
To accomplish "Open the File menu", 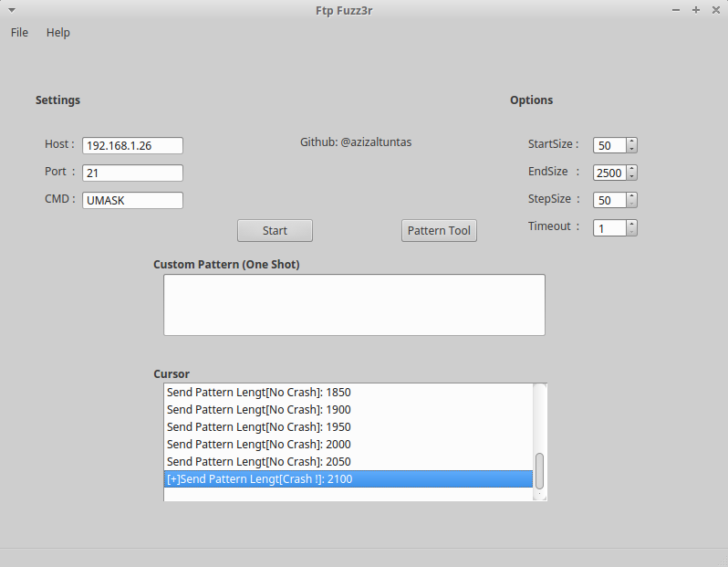I will tap(19, 33).
